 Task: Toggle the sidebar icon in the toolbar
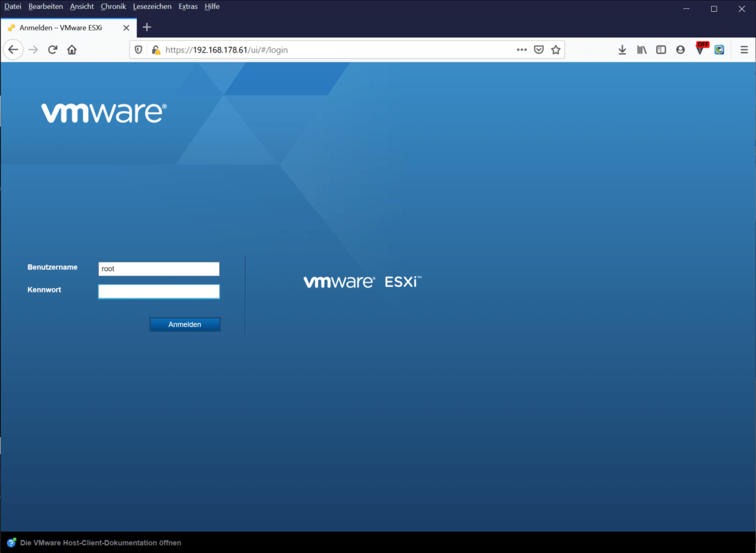point(661,49)
